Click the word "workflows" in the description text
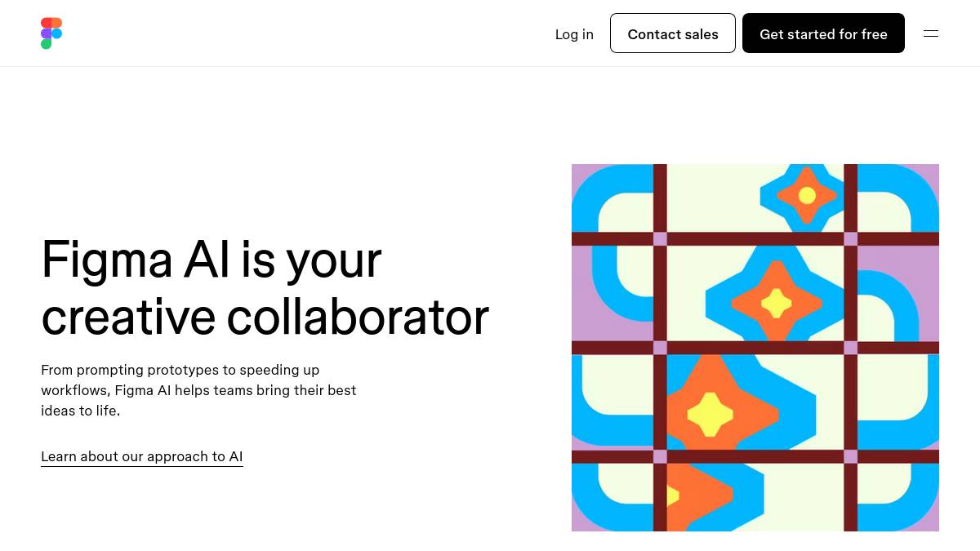 73,390
